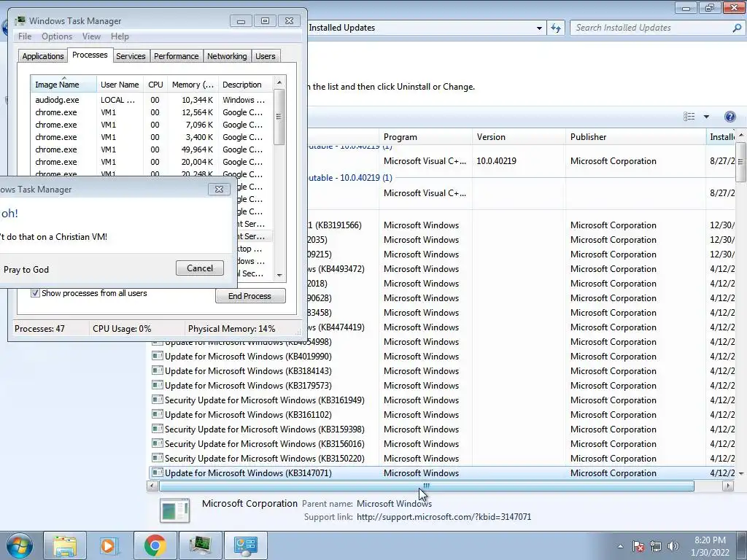Screen dimensions: 747x560
Task: Click the End Process button
Action: pyautogui.click(x=250, y=296)
